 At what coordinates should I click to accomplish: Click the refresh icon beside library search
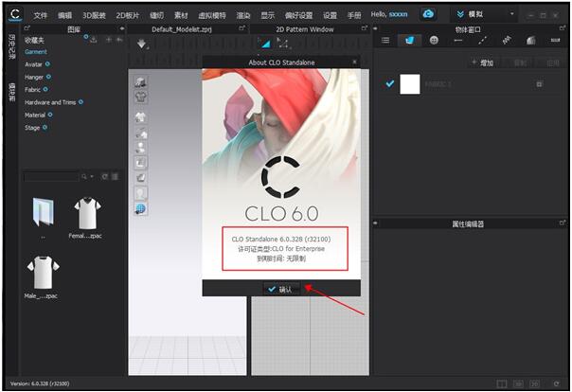coord(105,176)
